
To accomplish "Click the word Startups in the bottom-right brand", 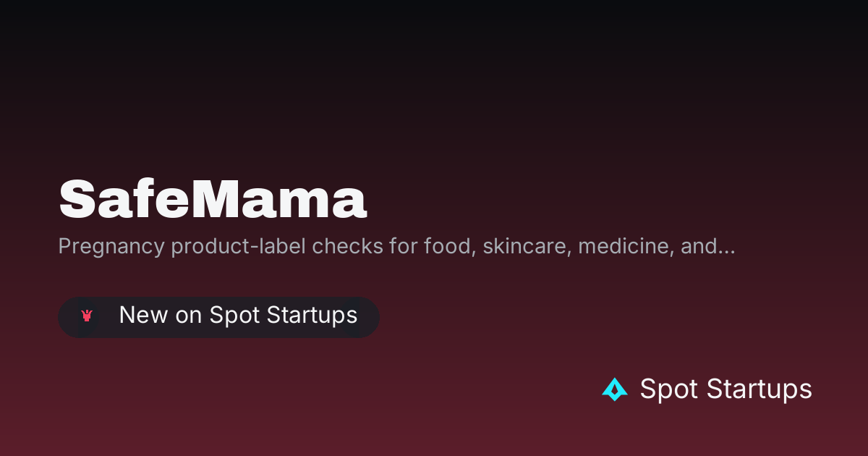I will click(x=759, y=391).
